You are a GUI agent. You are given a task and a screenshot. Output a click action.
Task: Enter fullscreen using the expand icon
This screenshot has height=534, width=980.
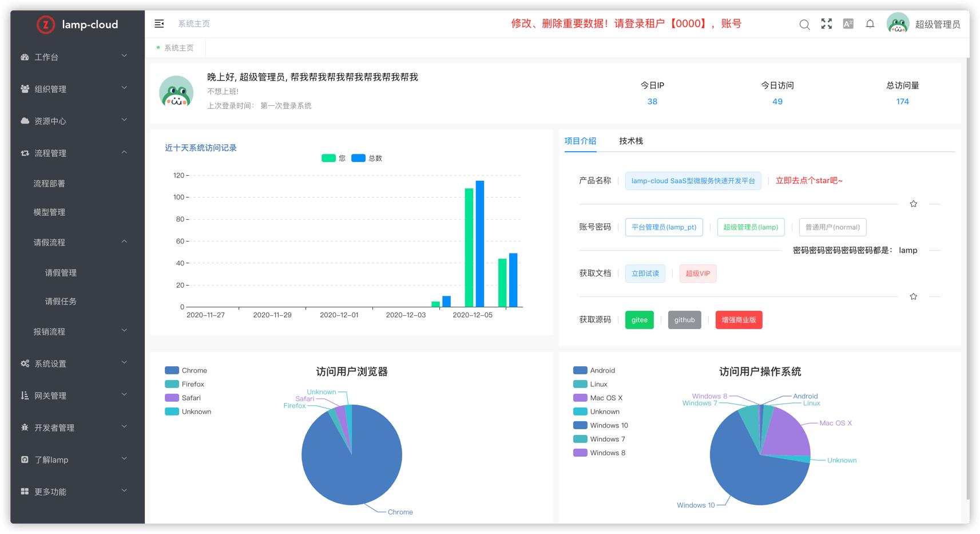(826, 24)
